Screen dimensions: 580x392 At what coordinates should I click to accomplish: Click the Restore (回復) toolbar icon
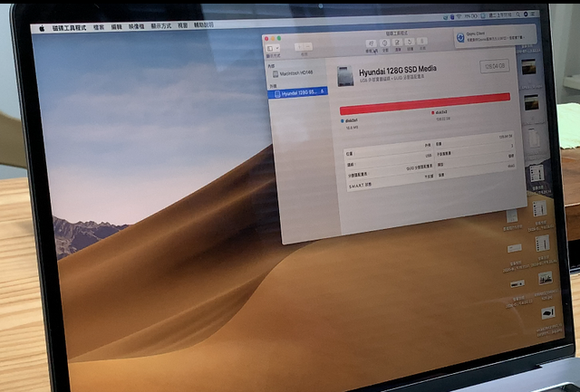(x=410, y=42)
